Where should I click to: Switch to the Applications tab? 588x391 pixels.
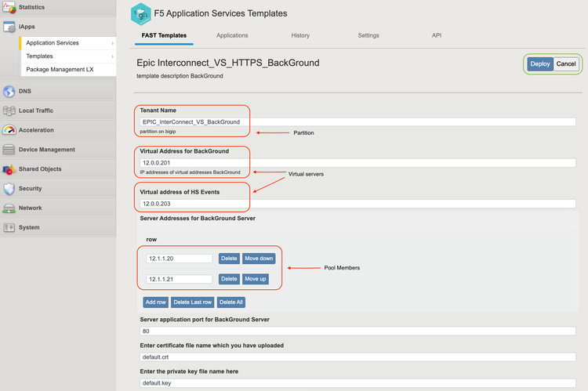tap(232, 36)
